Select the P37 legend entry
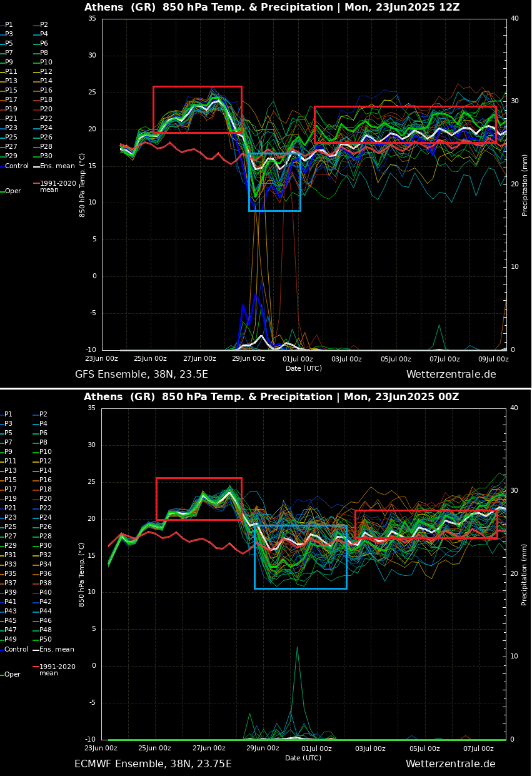Viewport: 532px width, 776px height. [11, 583]
